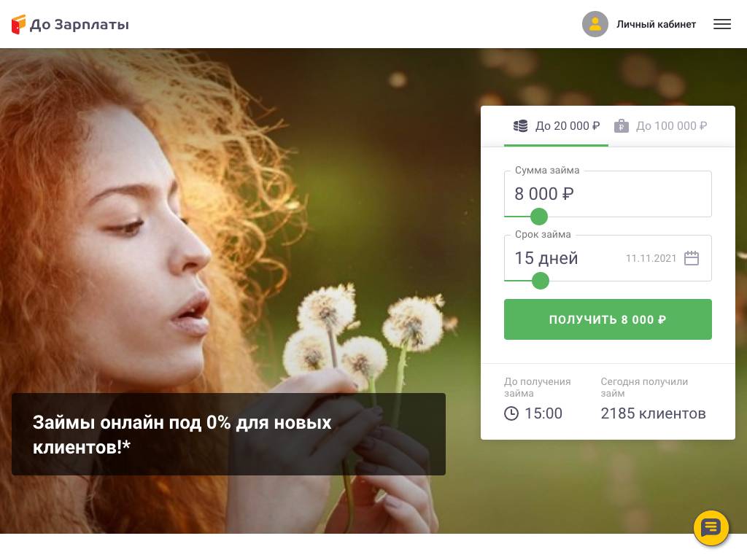Click the 2185 клиентов counter
The image size is (747, 560).
pos(653,413)
